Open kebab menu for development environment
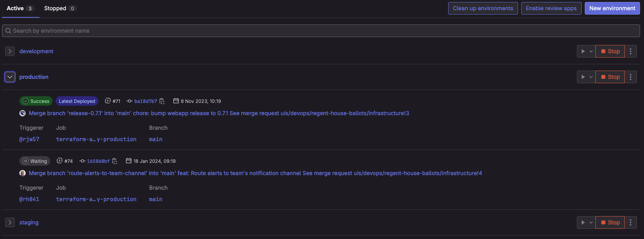Screen dimensions: 644x239 (x=631, y=51)
